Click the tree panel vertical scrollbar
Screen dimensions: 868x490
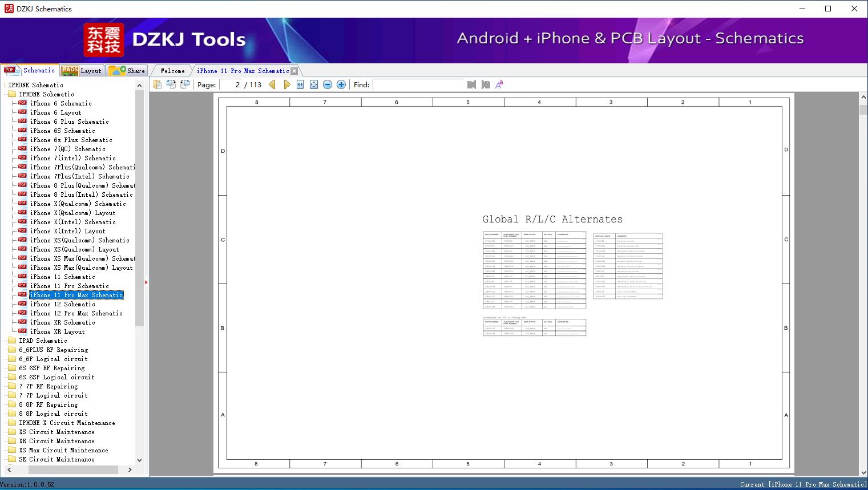(x=140, y=208)
